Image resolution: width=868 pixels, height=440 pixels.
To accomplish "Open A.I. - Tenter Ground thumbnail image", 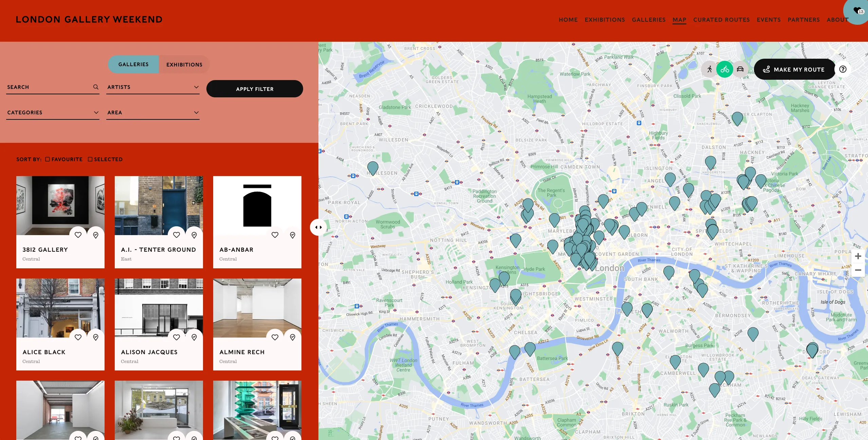I will (x=159, y=206).
